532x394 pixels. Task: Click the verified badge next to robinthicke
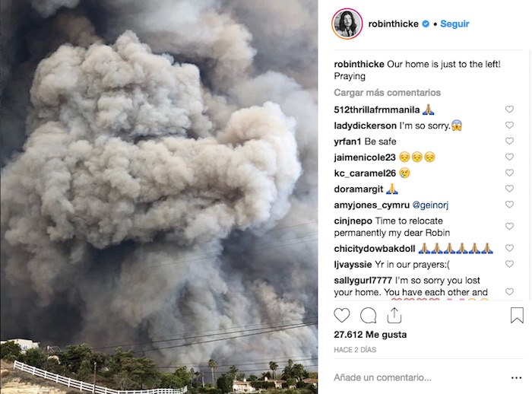tap(426, 24)
